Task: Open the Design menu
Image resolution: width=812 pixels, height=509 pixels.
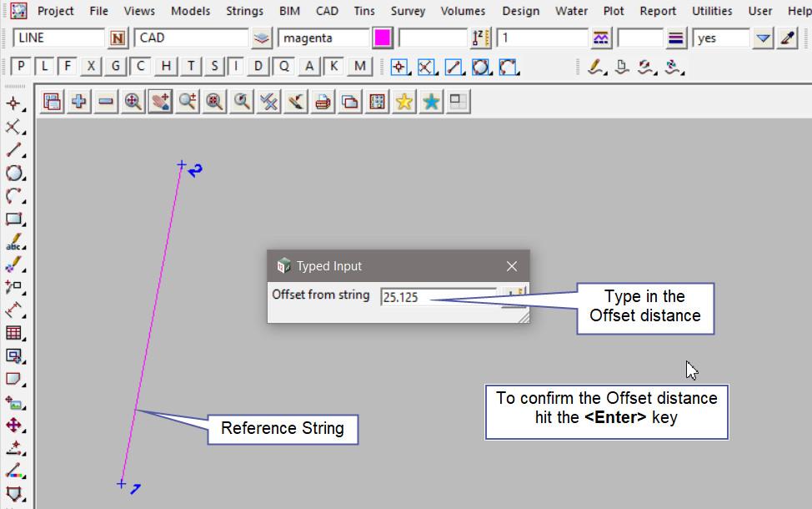Action: [x=520, y=11]
